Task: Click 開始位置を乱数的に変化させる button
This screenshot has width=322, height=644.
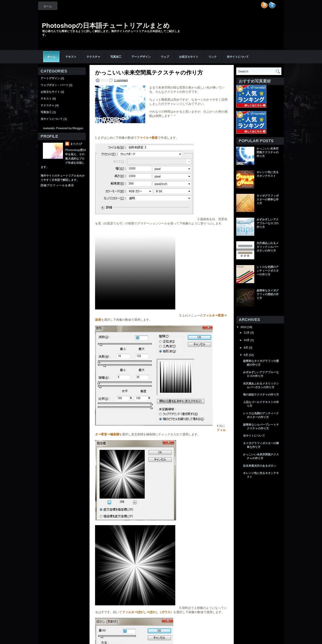Action: pyautogui.click(x=181, y=401)
